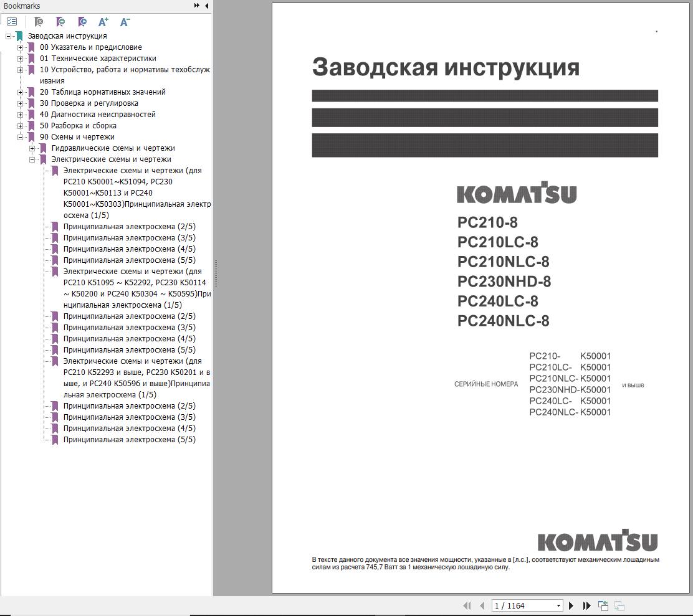Open Принципиальная электросхема (2/5) right after K50001~K51094 entry
This screenshot has width=693, height=616.
pos(129,227)
